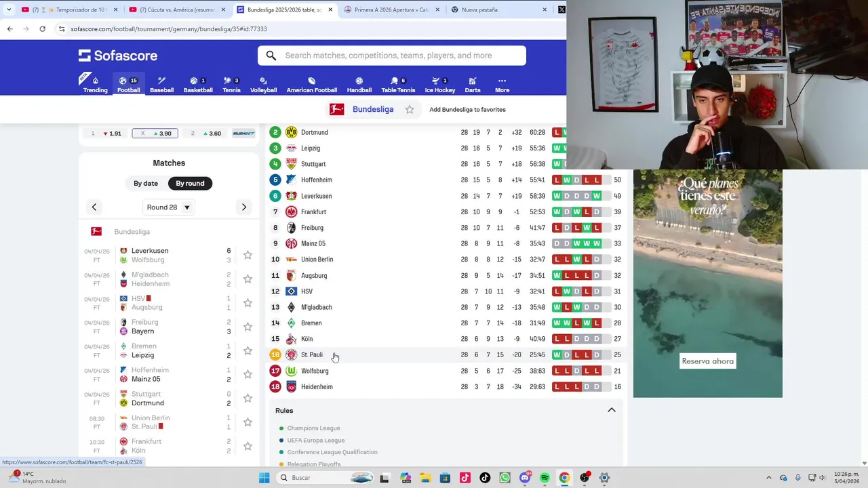Image resolution: width=868 pixels, height=488 pixels.
Task: Click Add Bundesliga to favorites text
Action: 467,109
